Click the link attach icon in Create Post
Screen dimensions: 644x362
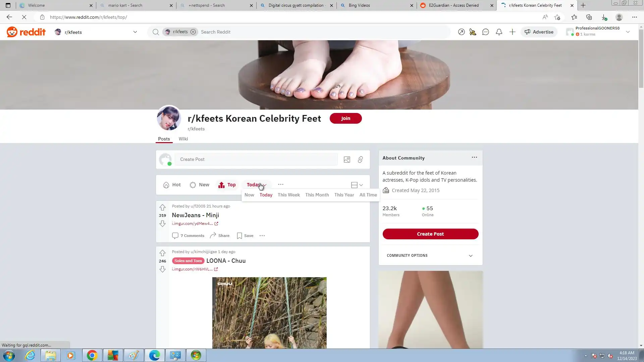[360, 160]
